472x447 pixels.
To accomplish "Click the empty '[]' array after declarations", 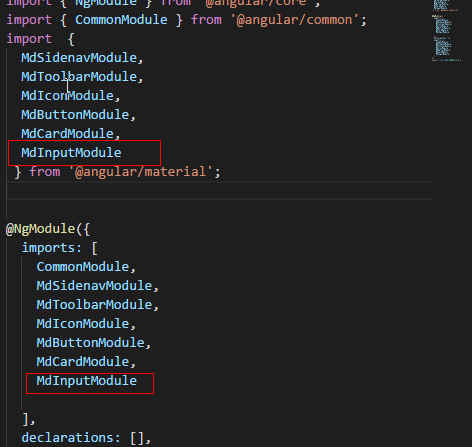I will click(x=137, y=438).
